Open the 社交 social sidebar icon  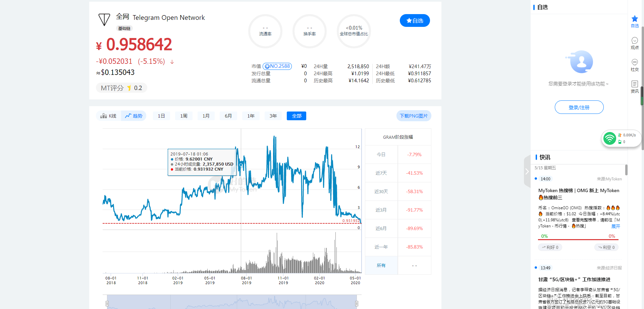(635, 65)
